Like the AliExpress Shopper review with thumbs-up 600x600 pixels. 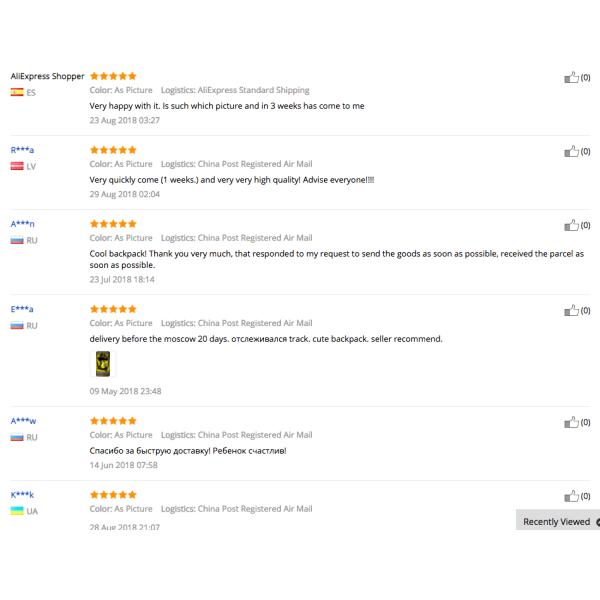coord(572,77)
